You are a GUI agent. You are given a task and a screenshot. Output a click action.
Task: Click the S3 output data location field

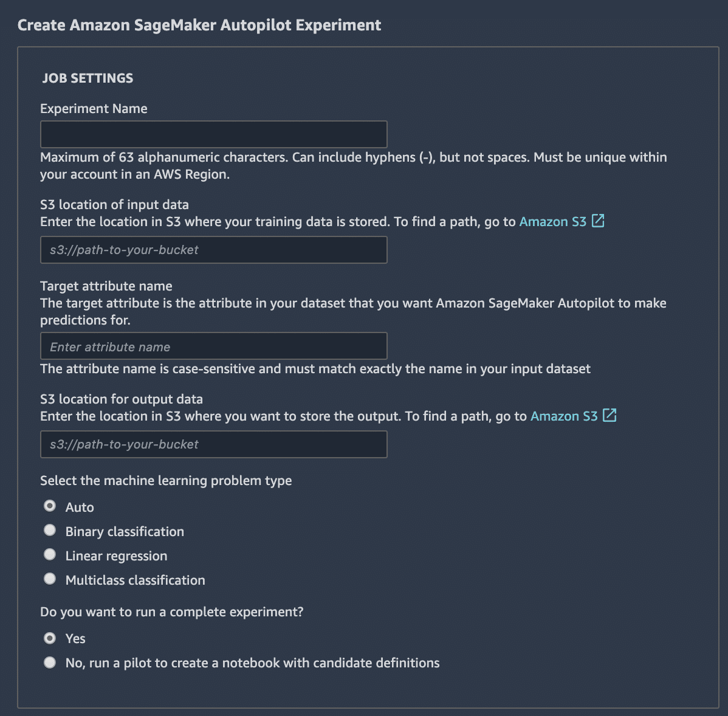(x=213, y=444)
